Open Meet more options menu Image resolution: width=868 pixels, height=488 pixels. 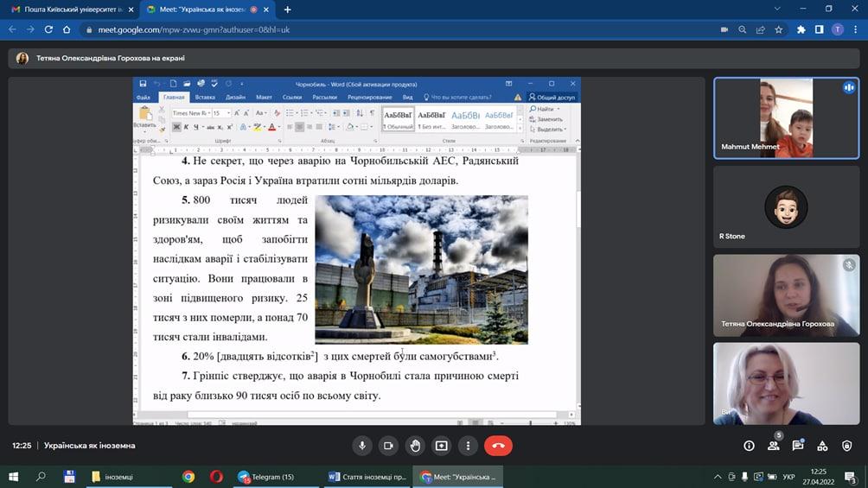tap(468, 446)
